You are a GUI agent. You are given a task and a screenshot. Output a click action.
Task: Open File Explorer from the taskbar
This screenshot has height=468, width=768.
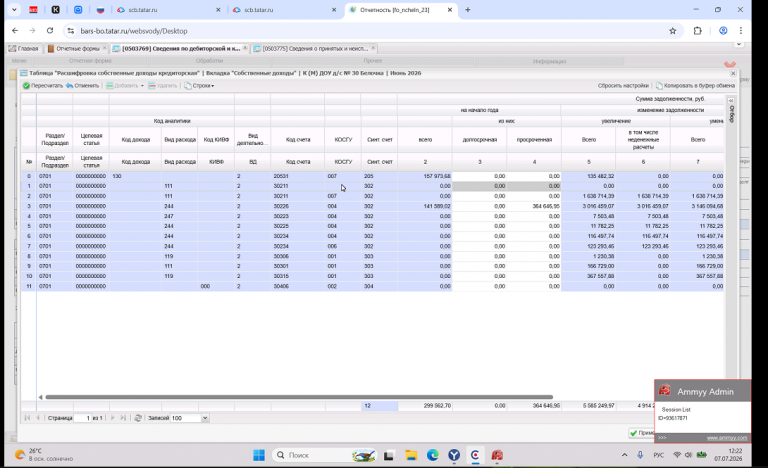coord(411,455)
